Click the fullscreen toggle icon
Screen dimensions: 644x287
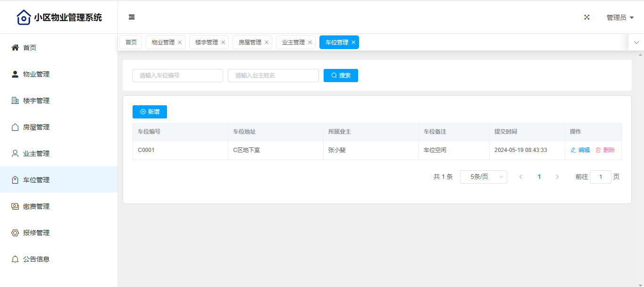587,17
